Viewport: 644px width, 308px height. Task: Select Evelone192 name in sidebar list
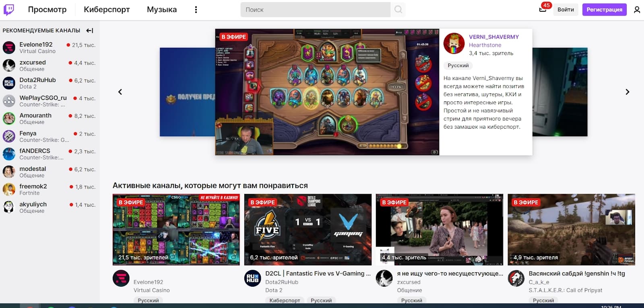[36, 44]
